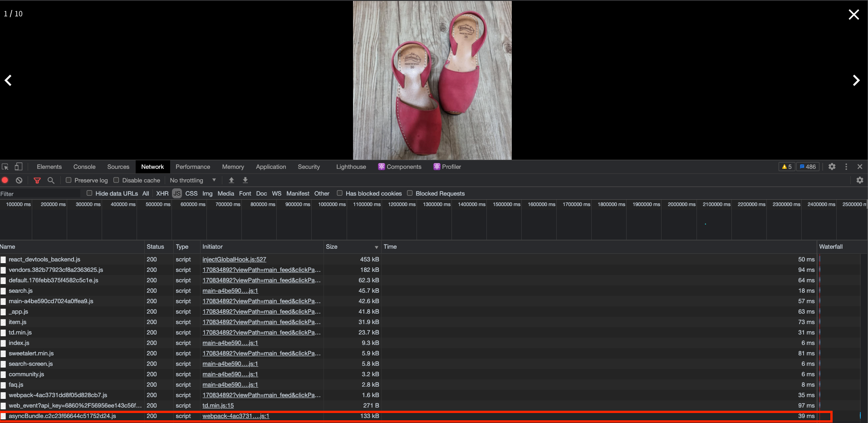Show next gallery image arrow
The image size is (868, 423).
point(856,80)
